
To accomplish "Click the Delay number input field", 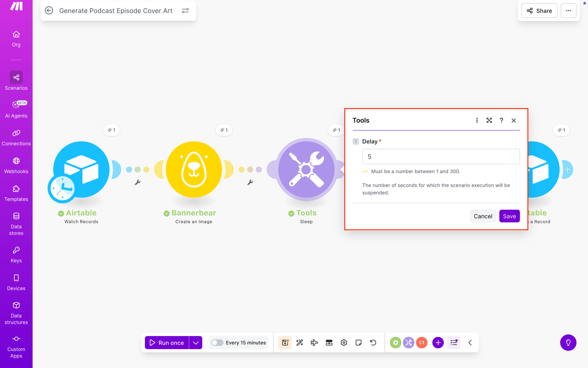I will (x=441, y=157).
